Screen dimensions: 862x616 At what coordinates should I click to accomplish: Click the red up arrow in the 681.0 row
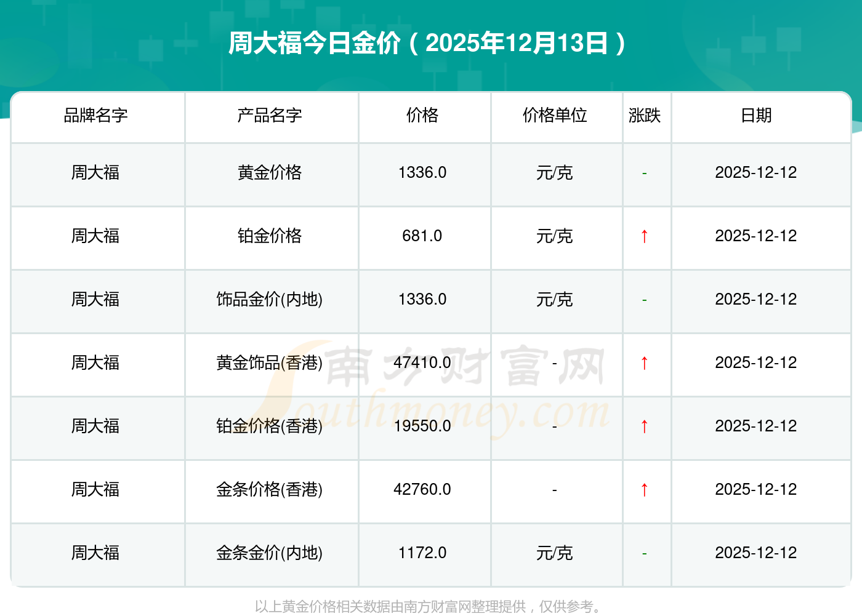(x=644, y=236)
